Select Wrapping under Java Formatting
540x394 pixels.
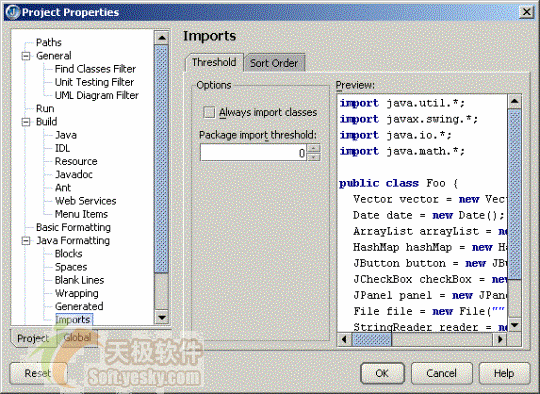(77, 293)
